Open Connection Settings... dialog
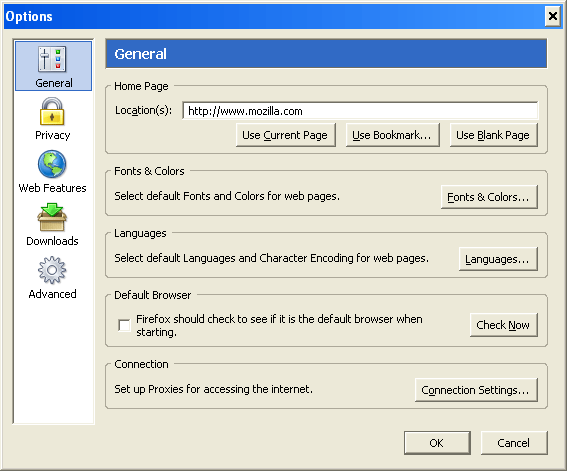The image size is (567, 471). tap(476, 390)
